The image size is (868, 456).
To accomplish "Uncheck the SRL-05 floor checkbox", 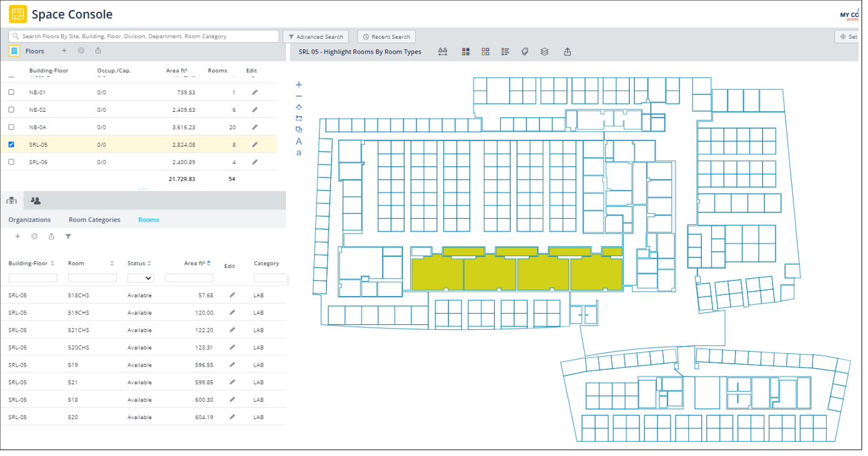I will click(x=11, y=144).
